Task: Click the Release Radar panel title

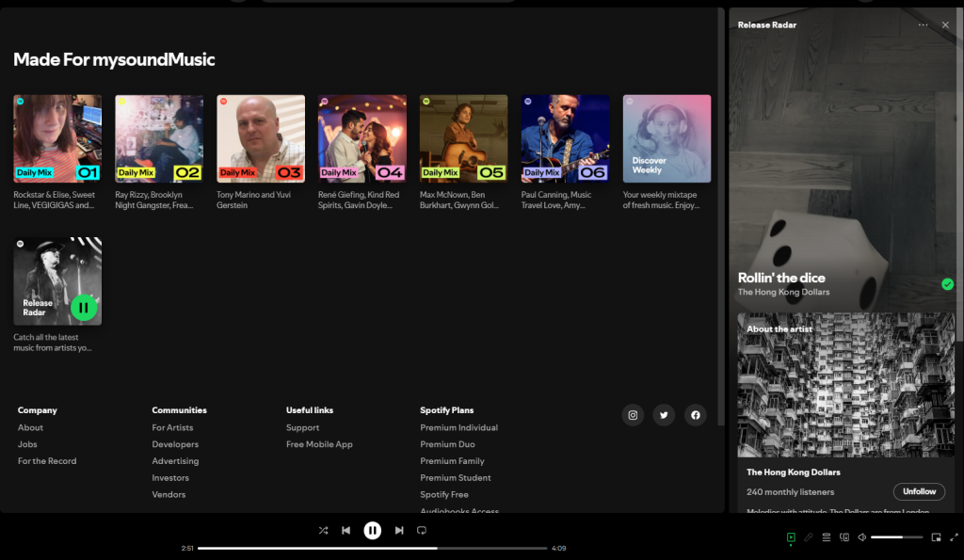Action: [x=766, y=25]
